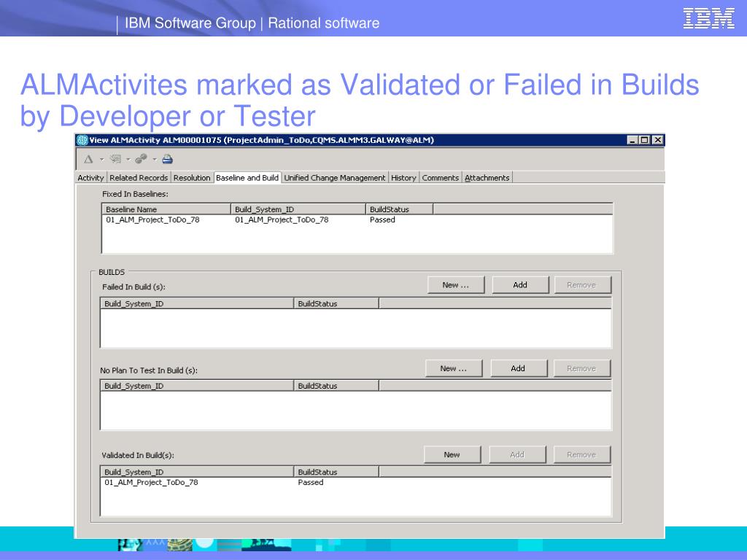
Task: Switch to the Activity tab
Action: click(x=90, y=178)
